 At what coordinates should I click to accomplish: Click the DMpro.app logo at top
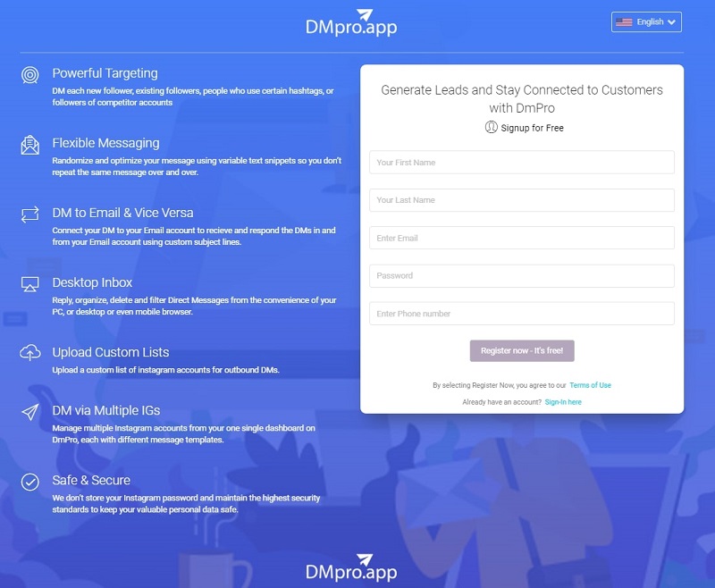tap(351, 23)
